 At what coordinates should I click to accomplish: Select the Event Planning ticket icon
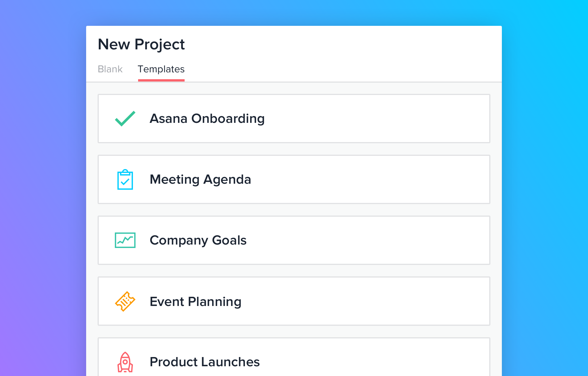coord(125,301)
